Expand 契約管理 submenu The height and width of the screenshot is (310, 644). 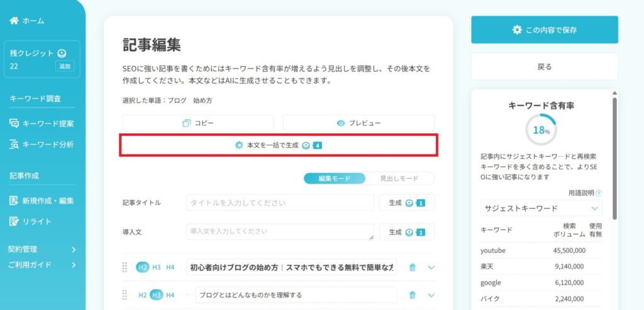pos(42,249)
